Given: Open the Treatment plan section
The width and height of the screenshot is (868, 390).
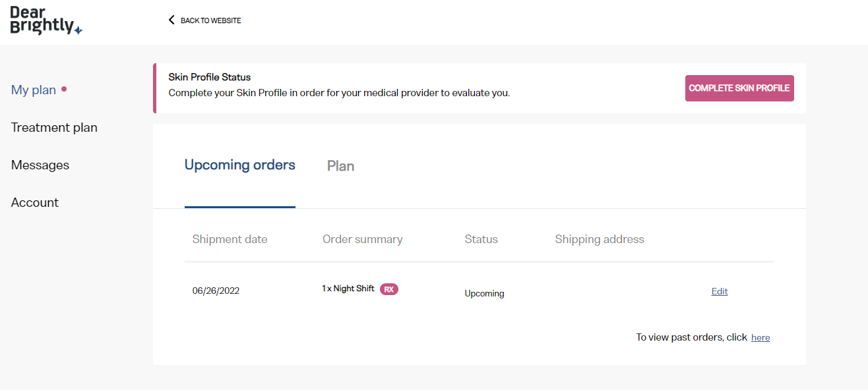Looking at the screenshot, I should click(54, 127).
